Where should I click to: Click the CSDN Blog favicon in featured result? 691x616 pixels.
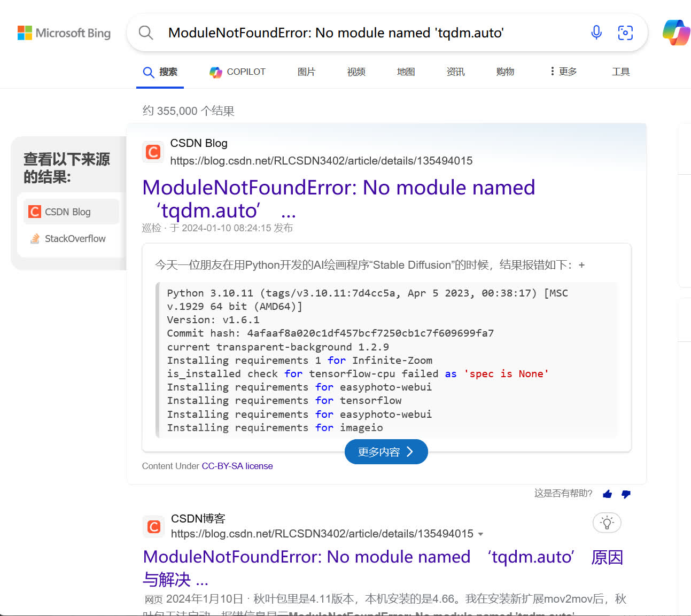[153, 152]
